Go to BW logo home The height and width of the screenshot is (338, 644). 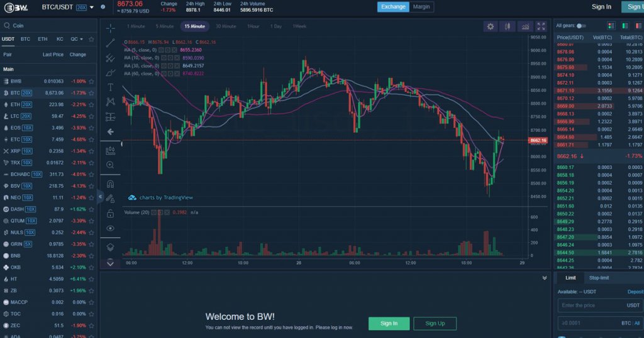pos(16,8)
